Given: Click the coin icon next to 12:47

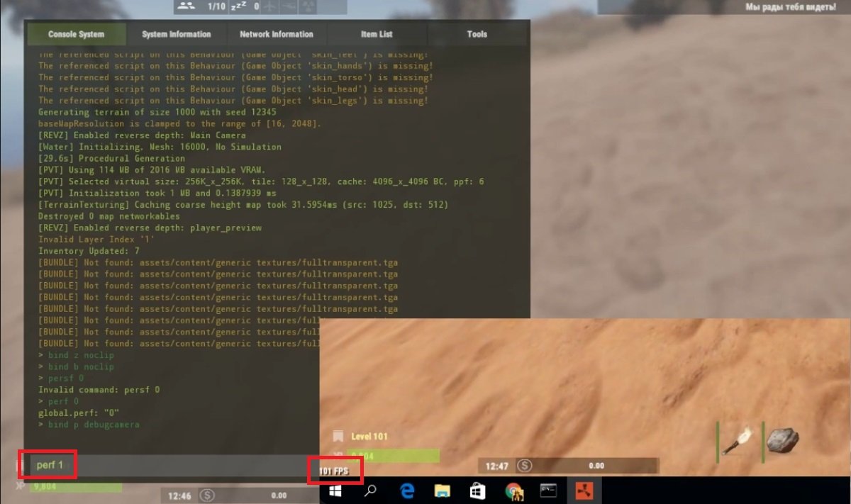Looking at the screenshot, I should [524, 466].
